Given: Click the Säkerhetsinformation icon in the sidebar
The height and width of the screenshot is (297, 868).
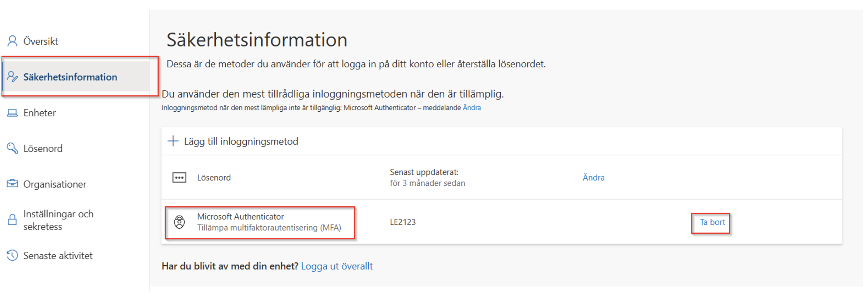Looking at the screenshot, I should pos(12,77).
